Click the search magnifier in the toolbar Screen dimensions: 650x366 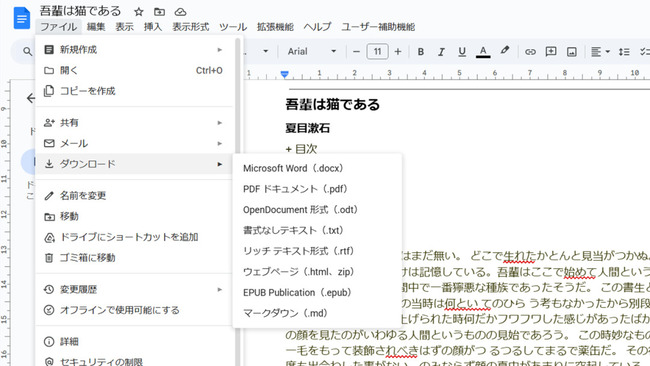27,51
